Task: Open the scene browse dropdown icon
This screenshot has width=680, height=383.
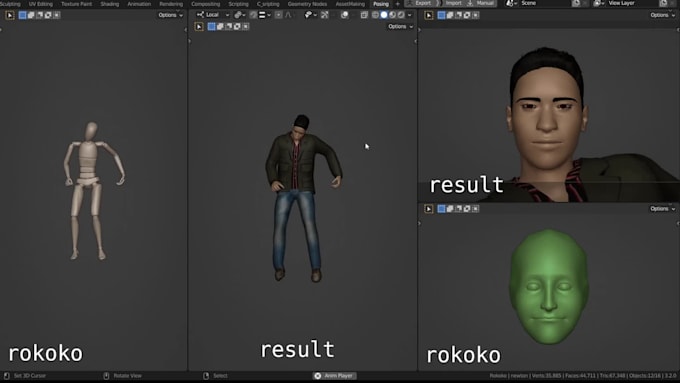Action: (511, 3)
